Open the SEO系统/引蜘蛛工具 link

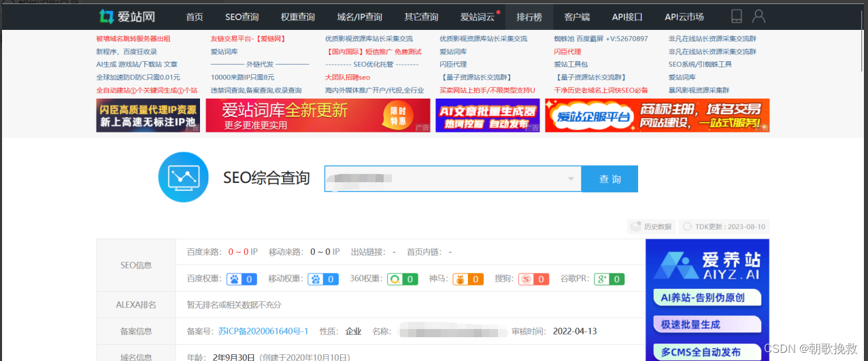(700, 65)
